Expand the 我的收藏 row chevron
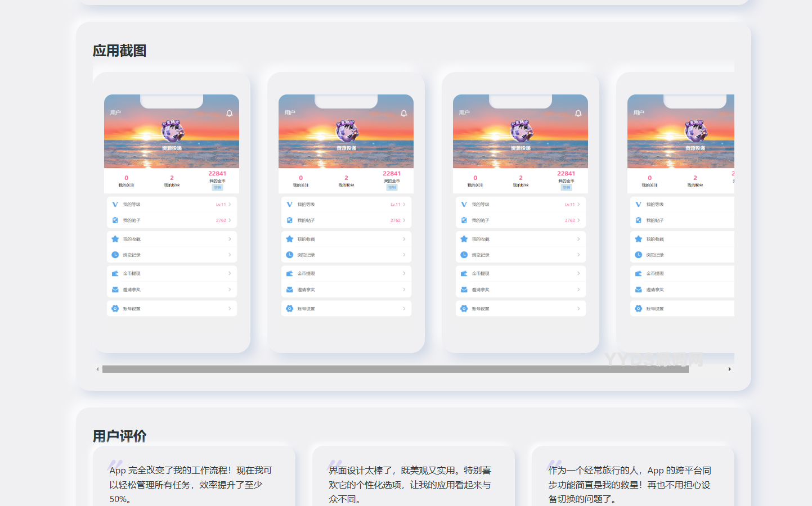 tap(230, 238)
